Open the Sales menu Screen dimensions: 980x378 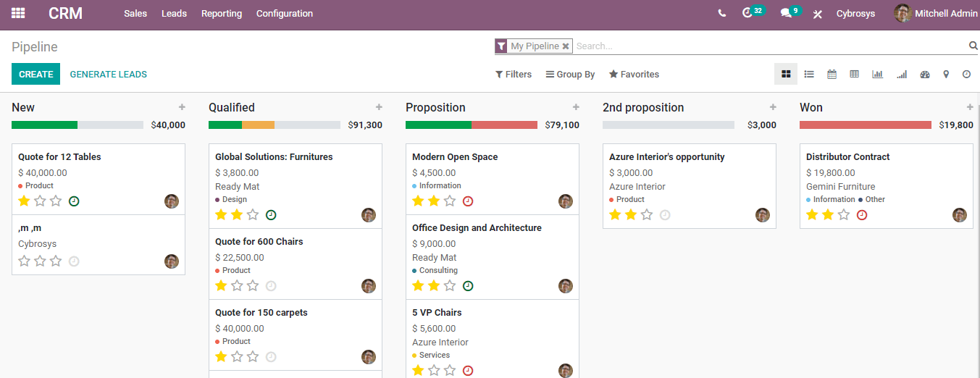135,13
